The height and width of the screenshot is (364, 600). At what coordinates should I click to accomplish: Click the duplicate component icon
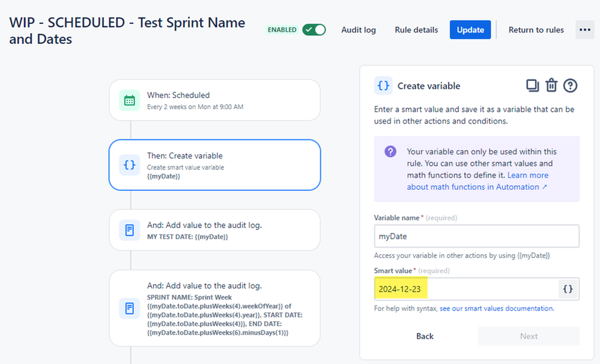[x=532, y=86]
